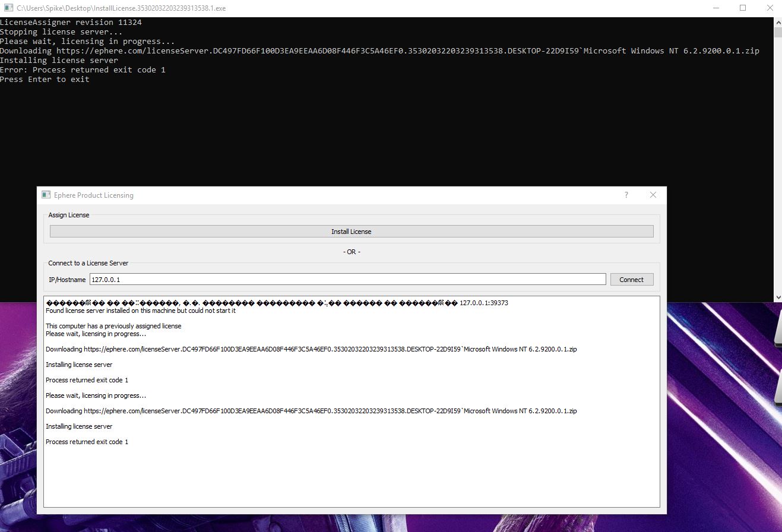Minimize the InstallLicense console window
The height and width of the screenshot is (532, 782).
coord(717,8)
